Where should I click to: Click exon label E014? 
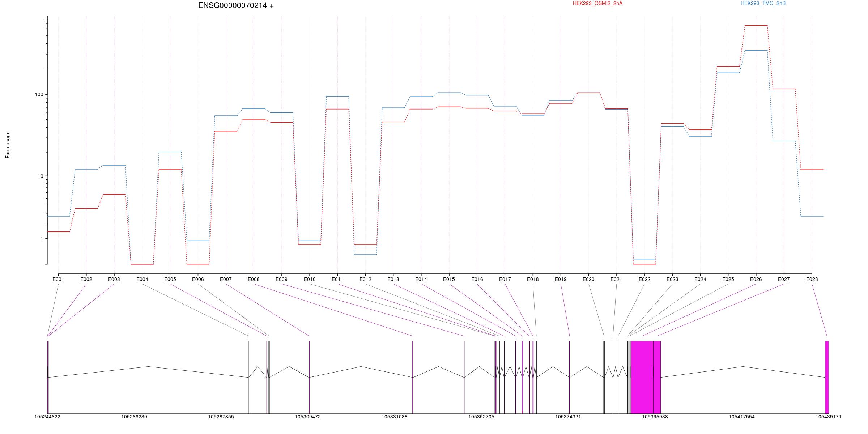pyautogui.click(x=421, y=279)
